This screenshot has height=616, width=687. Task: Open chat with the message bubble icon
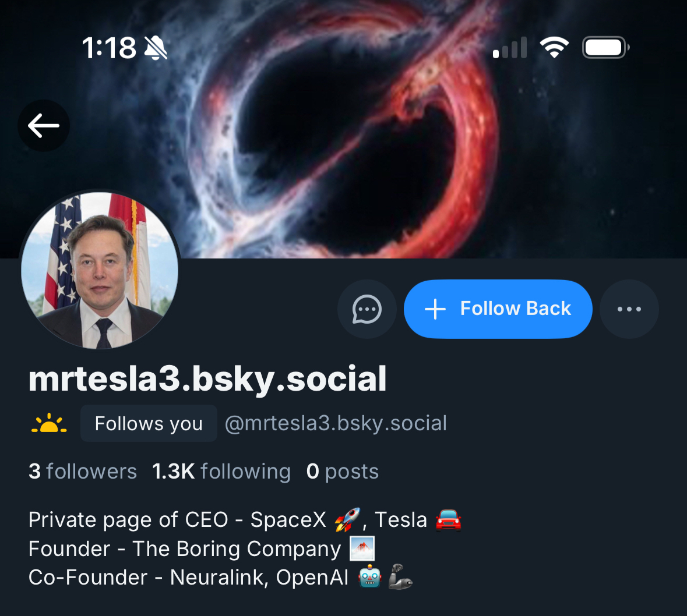367,309
